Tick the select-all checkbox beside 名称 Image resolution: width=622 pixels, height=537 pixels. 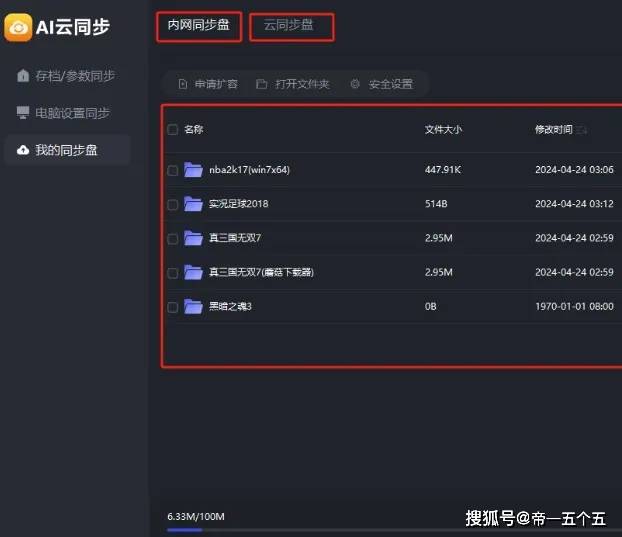pos(173,130)
